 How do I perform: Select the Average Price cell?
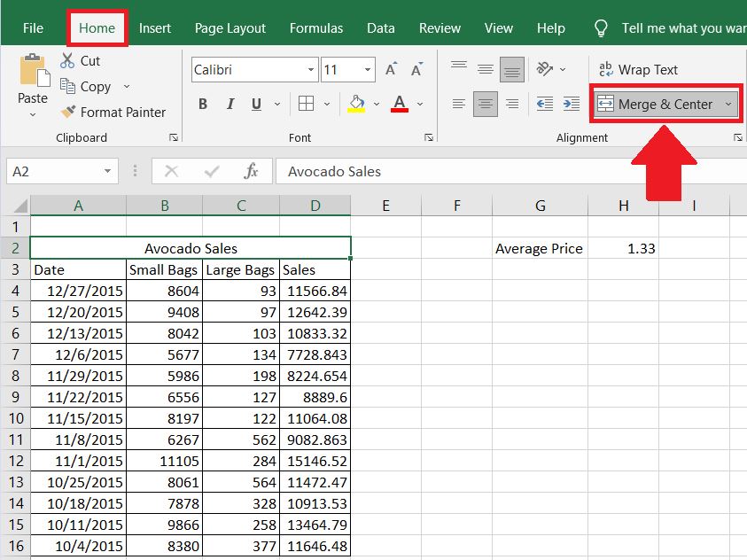[540, 248]
